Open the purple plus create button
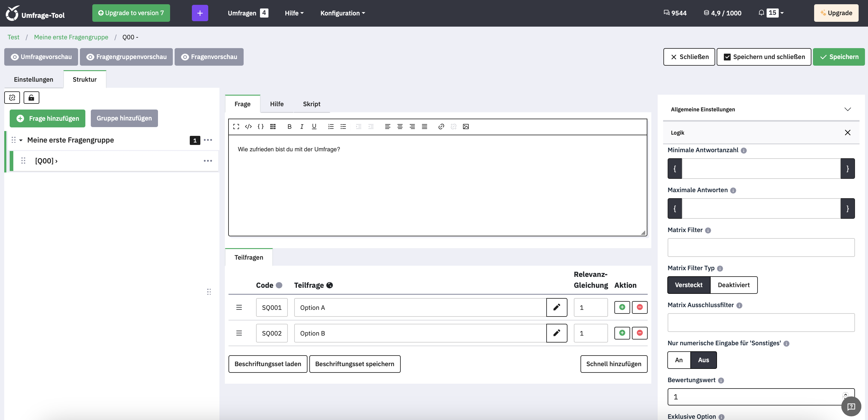 [200, 13]
